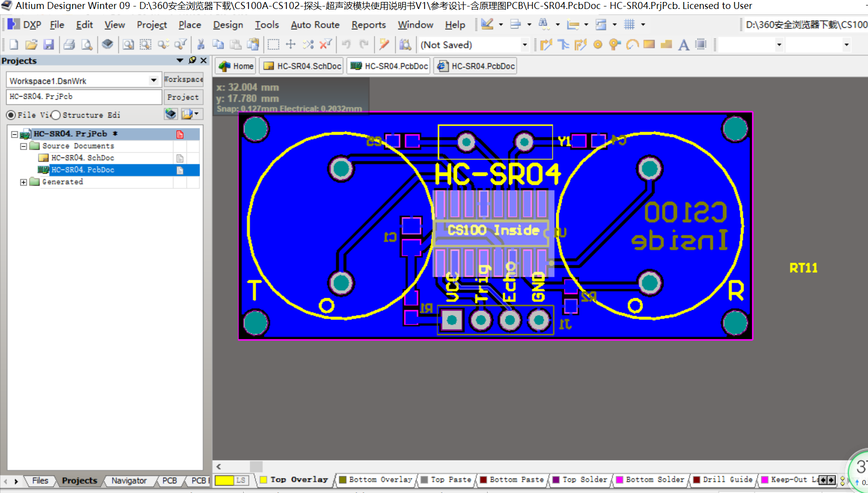The image size is (868, 493).
Task: Collapse the HC-SR04.PrjPcb project node
Action: (14, 134)
